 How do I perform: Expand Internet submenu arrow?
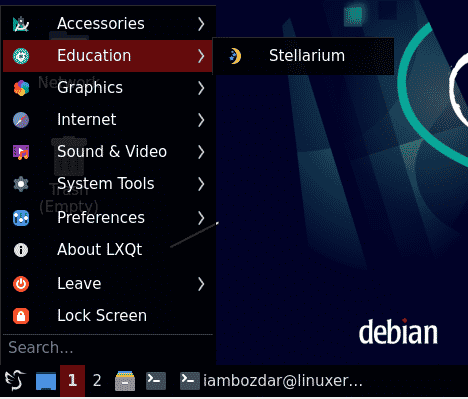coord(201,120)
